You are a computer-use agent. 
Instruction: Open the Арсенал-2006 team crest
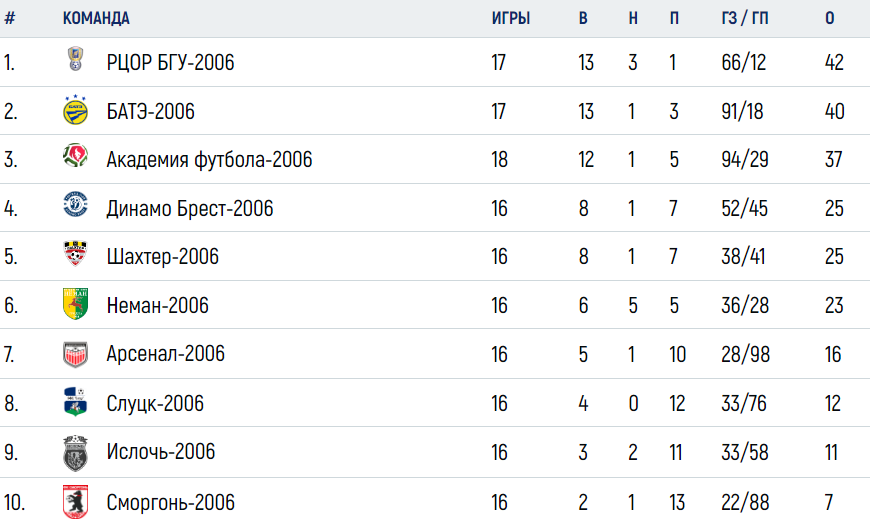click(x=75, y=355)
